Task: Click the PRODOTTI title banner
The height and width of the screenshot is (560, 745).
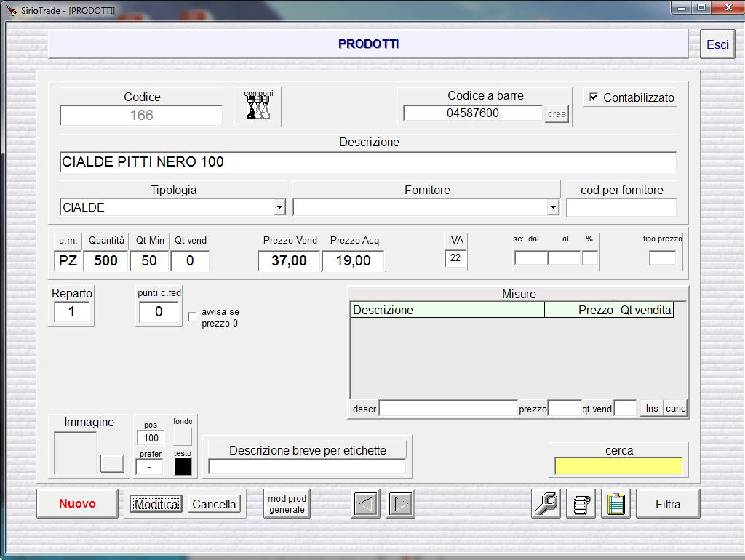Action: pyautogui.click(x=368, y=44)
